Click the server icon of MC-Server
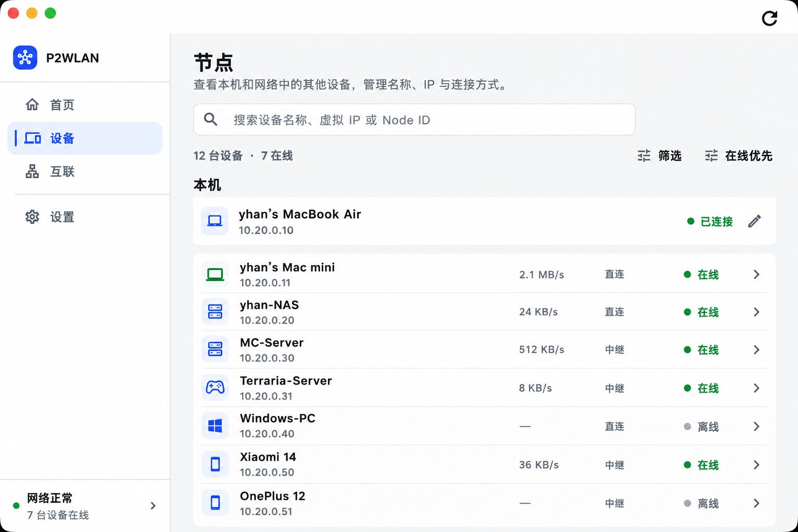Viewport: 798px width, 532px height. click(215, 349)
